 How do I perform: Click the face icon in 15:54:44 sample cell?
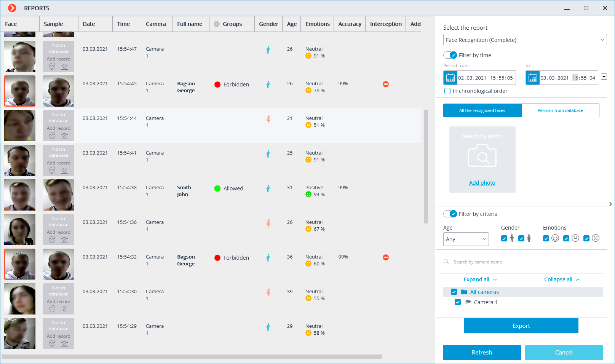[53, 136]
